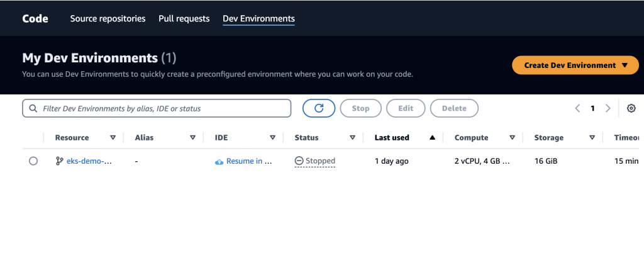Sort by Alias column arrow
The width and height of the screenshot is (644, 260).
(192, 138)
